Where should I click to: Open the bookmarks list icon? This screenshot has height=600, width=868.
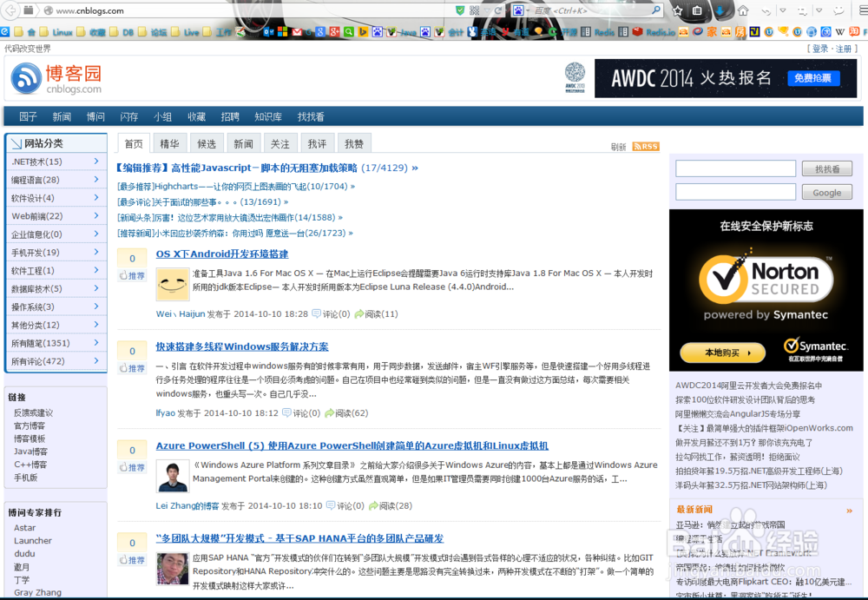point(697,10)
